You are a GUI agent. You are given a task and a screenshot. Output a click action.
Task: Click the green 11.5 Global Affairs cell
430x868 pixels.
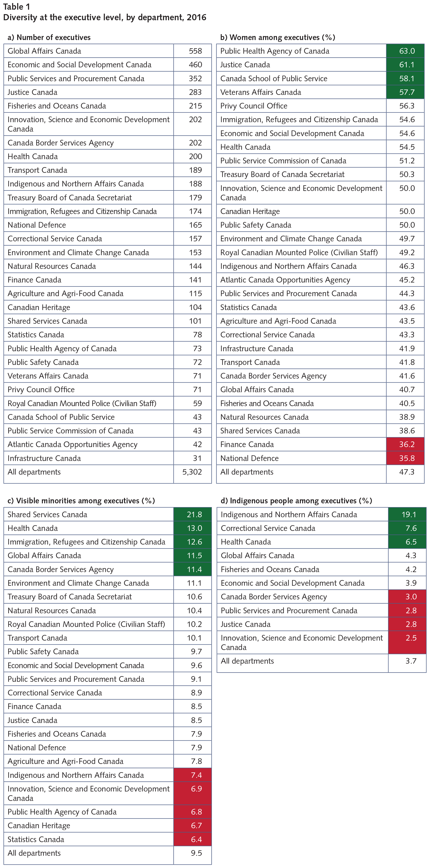(x=193, y=556)
